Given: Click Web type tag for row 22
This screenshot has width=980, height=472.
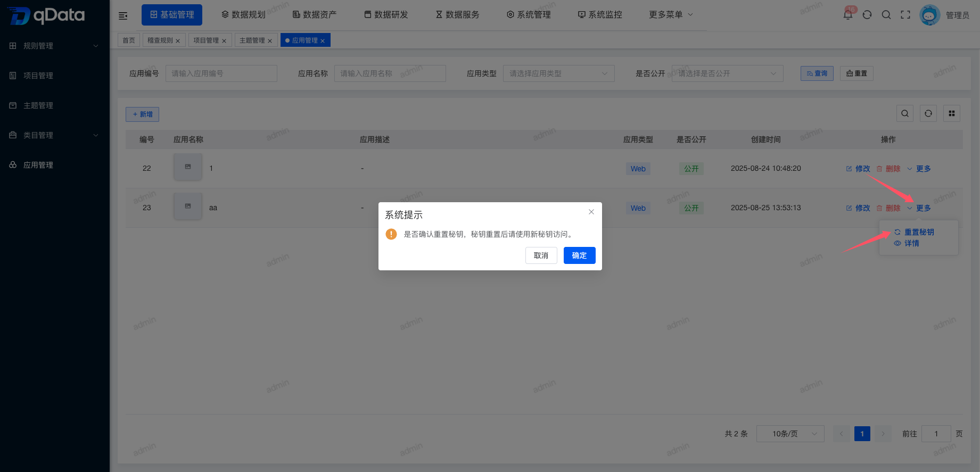Looking at the screenshot, I should pos(638,169).
